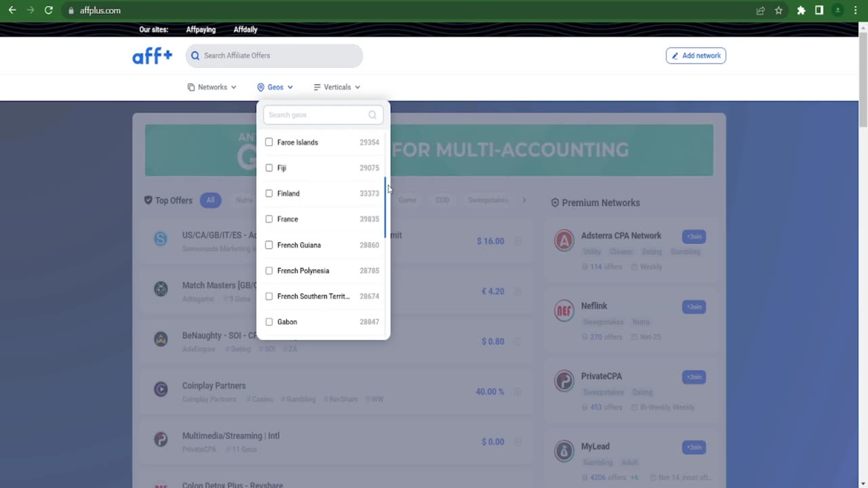This screenshot has width=868, height=488.
Task: Click the browser back arrow
Action: [12, 10]
